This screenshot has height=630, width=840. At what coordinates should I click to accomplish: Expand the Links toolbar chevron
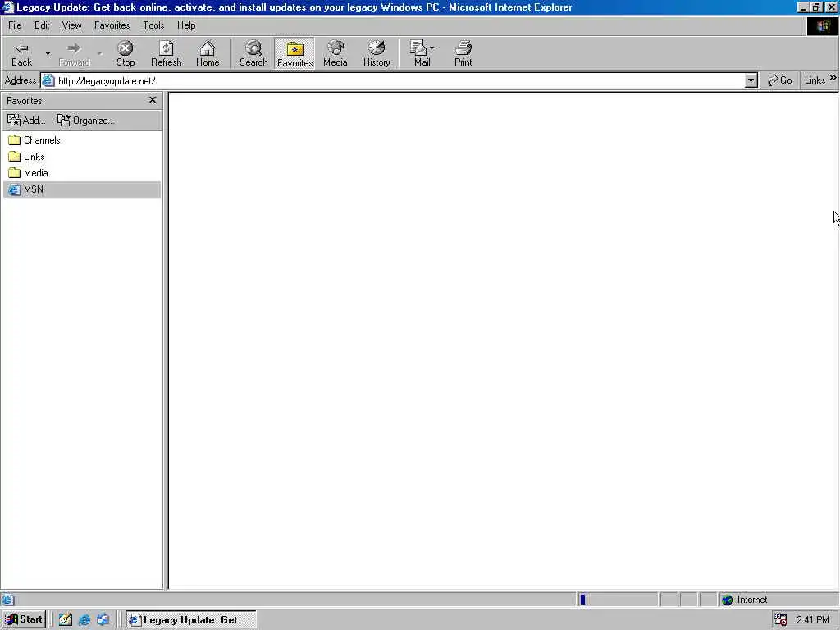click(x=833, y=78)
